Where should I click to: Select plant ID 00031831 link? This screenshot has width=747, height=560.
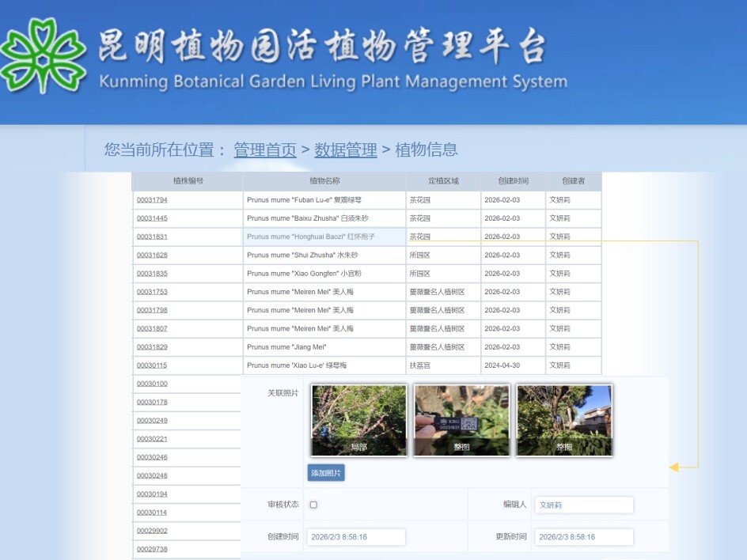[x=152, y=236]
